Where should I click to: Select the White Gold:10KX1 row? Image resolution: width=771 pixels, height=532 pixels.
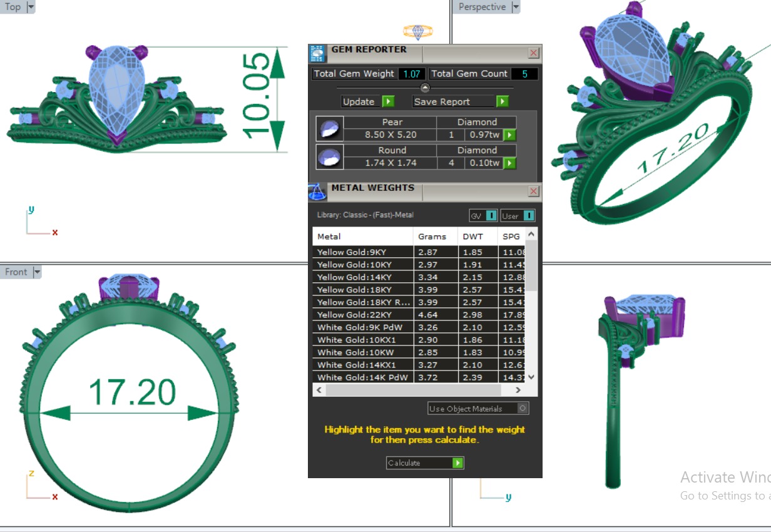(x=419, y=340)
